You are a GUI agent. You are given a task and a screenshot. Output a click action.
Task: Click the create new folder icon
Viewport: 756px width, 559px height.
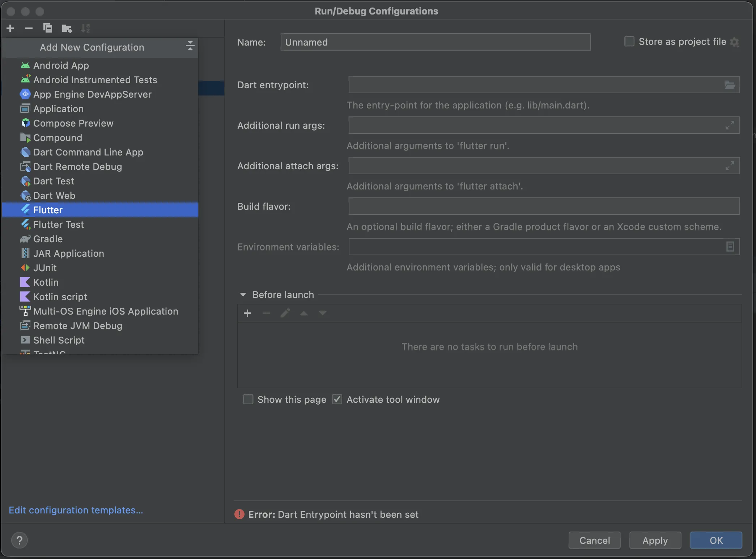click(67, 28)
